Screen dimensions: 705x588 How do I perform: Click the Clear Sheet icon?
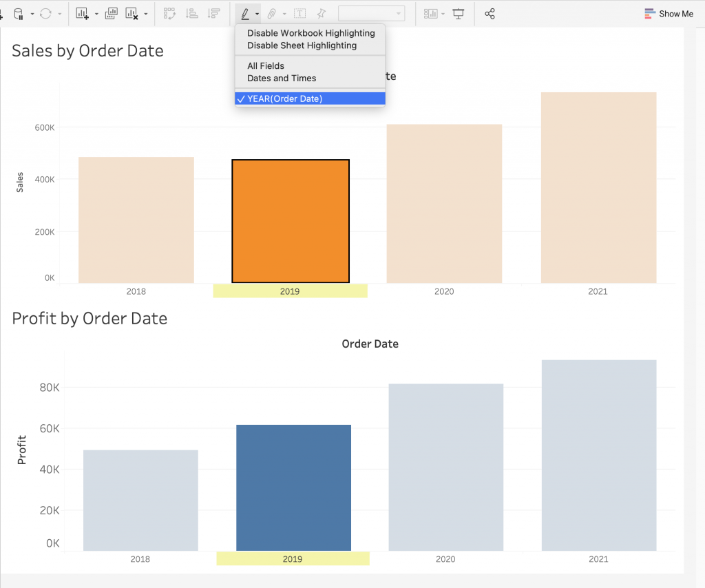[x=131, y=14]
